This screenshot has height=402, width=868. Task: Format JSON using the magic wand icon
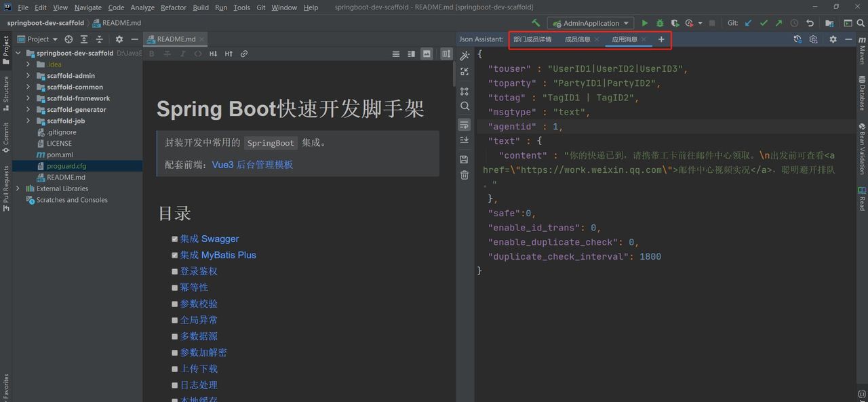coord(465,55)
